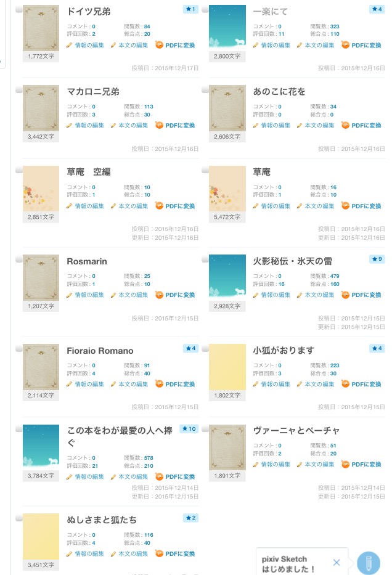This screenshot has height=575, width=392.
Task: Tick the checkbox for ドイツ兄弟
Action: tap(19, 10)
